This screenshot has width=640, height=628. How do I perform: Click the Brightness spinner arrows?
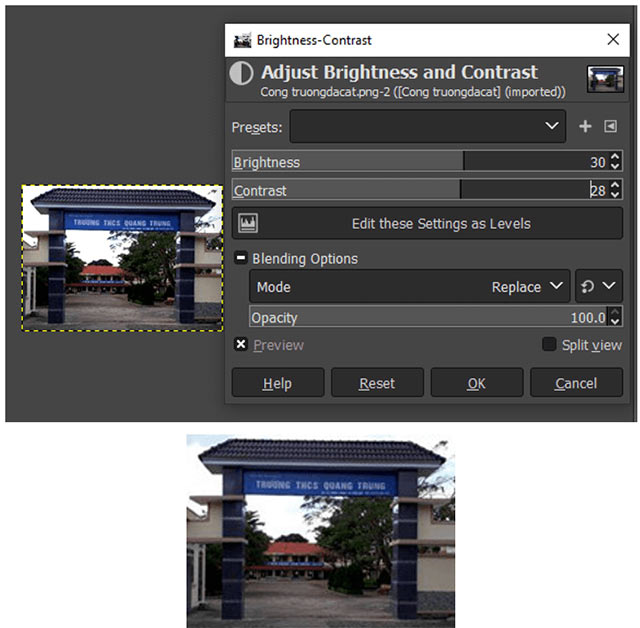tap(615, 161)
